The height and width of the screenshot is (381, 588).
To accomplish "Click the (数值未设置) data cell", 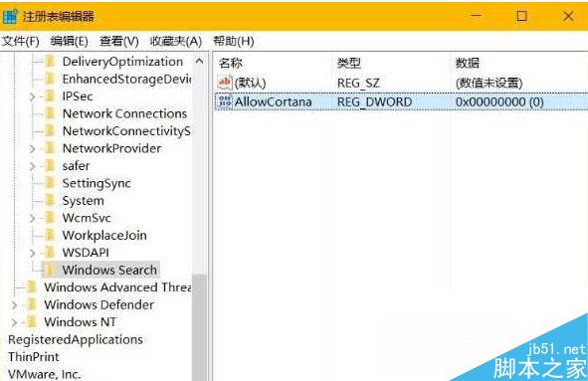I will 489,83.
